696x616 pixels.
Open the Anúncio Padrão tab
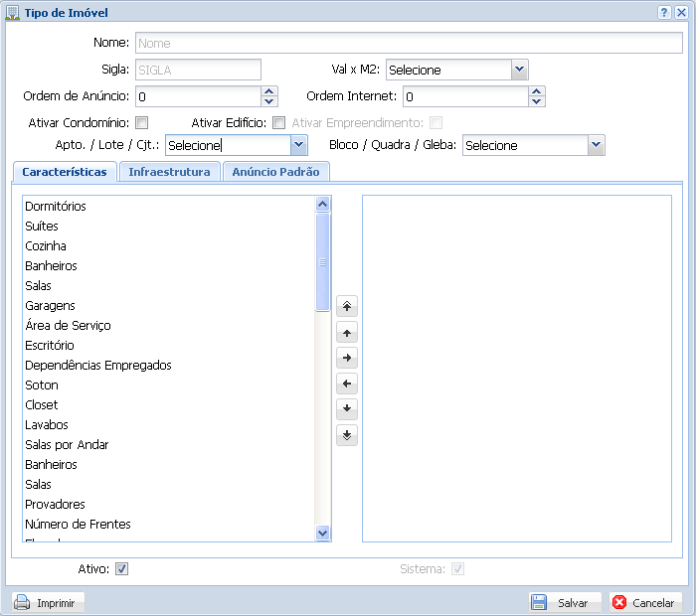click(x=275, y=172)
